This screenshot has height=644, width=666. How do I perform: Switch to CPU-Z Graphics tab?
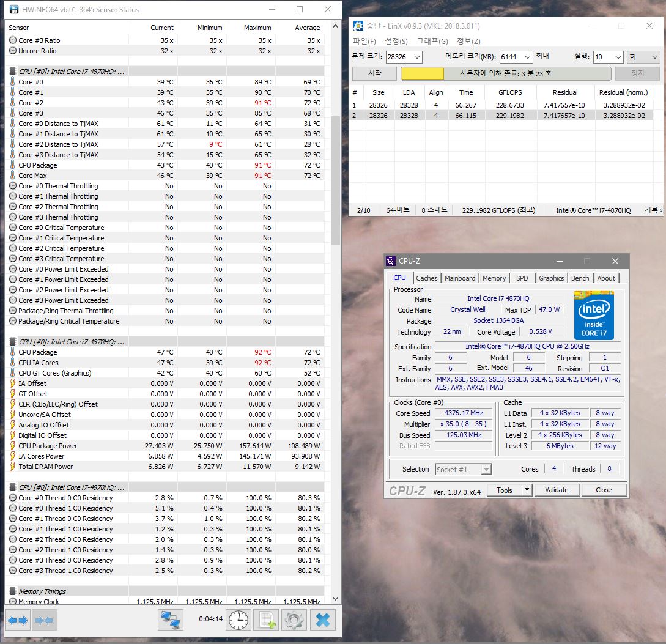pos(551,278)
